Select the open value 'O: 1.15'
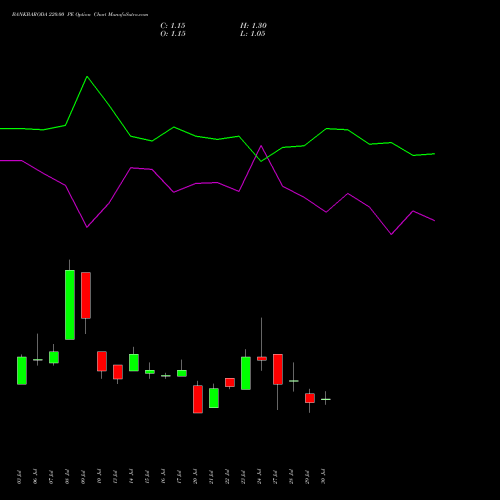Image resolution: width=500 pixels, height=500 pixels. point(173,34)
